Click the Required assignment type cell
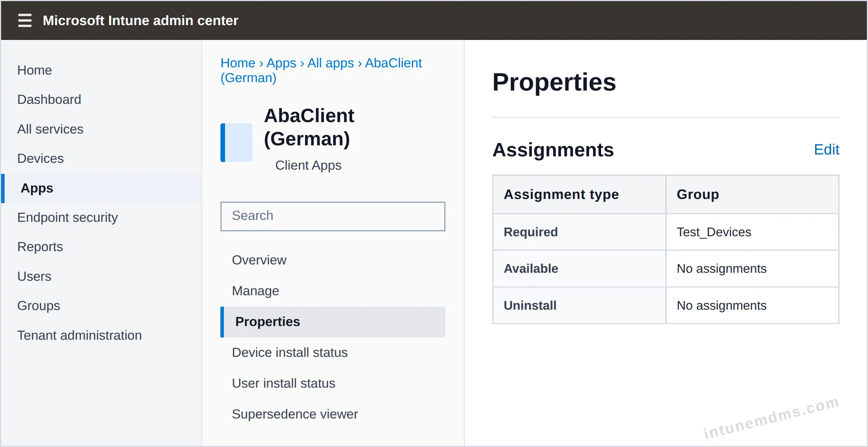Image resolution: width=868 pixels, height=447 pixels. pyautogui.click(x=579, y=232)
